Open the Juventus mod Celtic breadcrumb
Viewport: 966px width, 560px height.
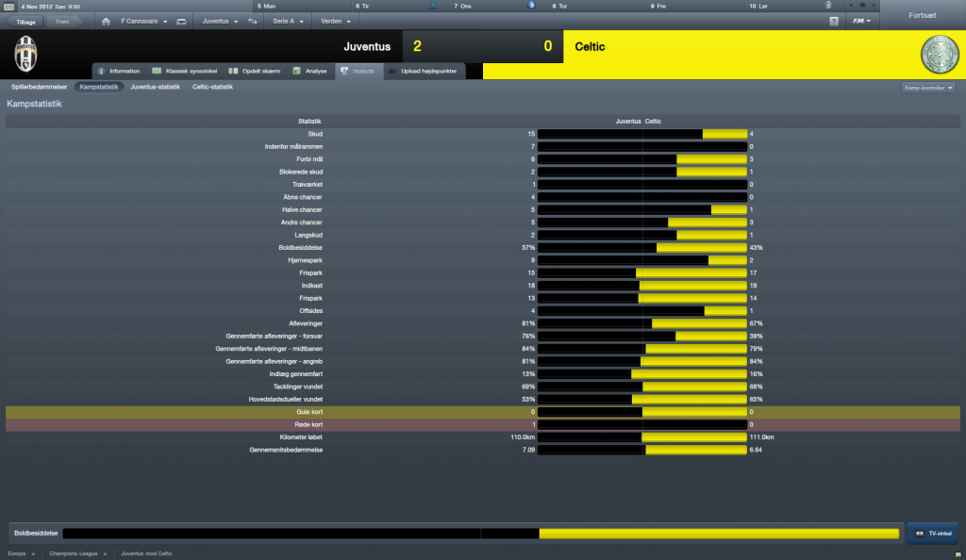[x=146, y=553]
